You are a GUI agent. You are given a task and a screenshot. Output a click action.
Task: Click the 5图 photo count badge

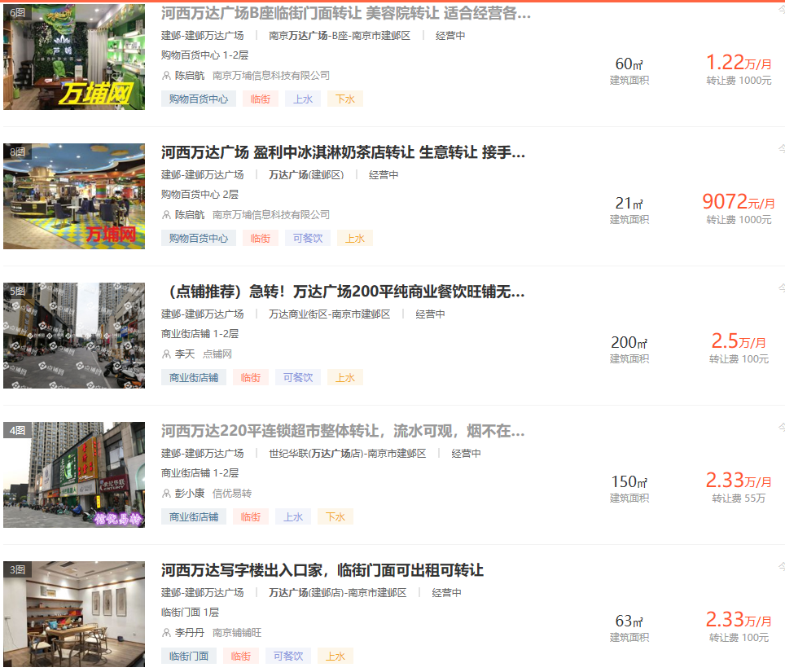click(x=17, y=291)
